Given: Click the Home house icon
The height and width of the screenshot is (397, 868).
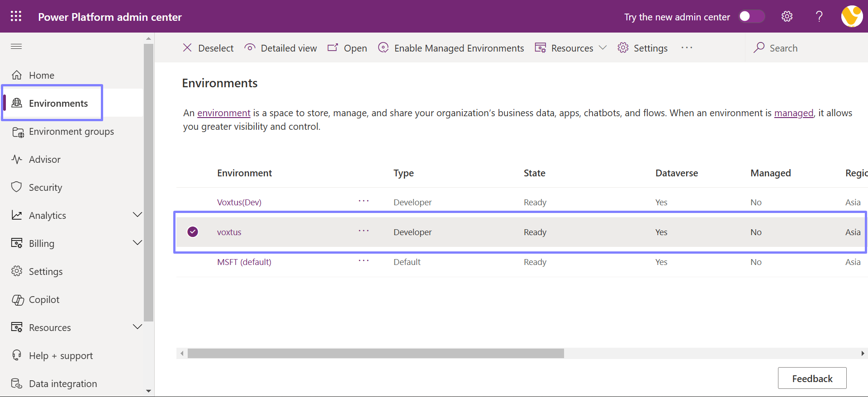Looking at the screenshot, I should coord(17,75).
